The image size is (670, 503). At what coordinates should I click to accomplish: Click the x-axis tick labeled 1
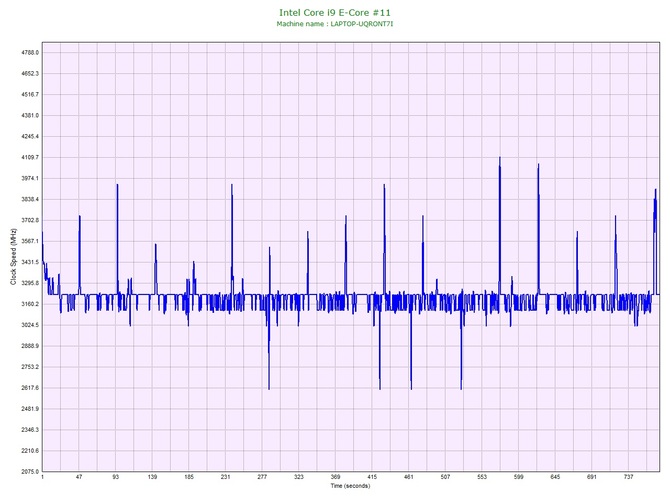pos(42,477)
